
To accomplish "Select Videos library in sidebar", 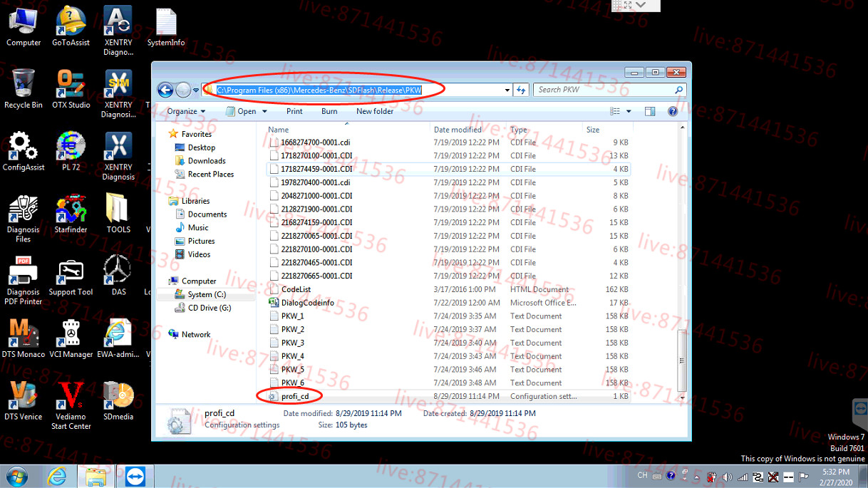I will click(199, 254).
